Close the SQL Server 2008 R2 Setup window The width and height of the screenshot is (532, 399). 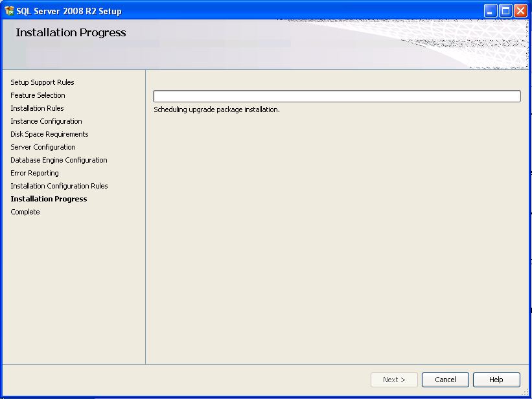point(520,11)
